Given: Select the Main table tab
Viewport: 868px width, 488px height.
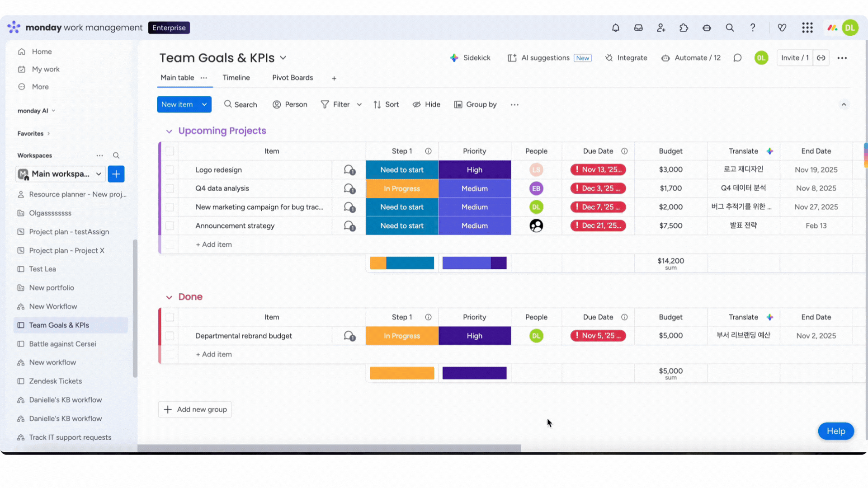Looking at the screenshot, I should point(177,78).
